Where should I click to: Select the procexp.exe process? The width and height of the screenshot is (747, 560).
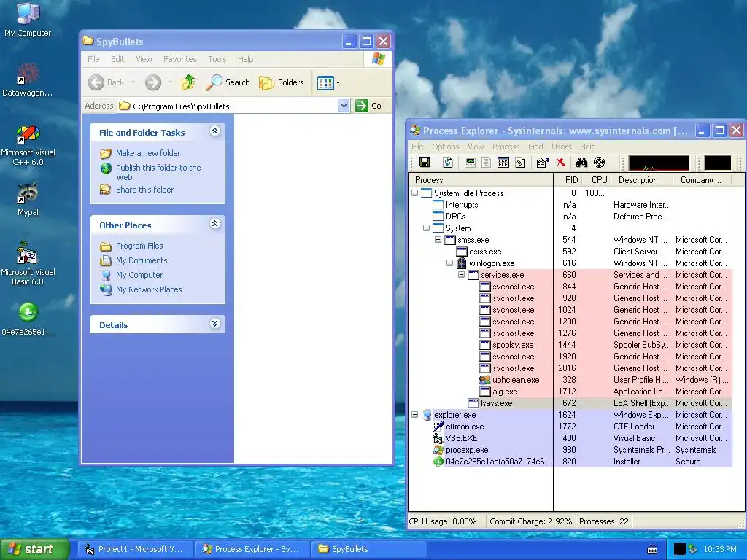570,449
